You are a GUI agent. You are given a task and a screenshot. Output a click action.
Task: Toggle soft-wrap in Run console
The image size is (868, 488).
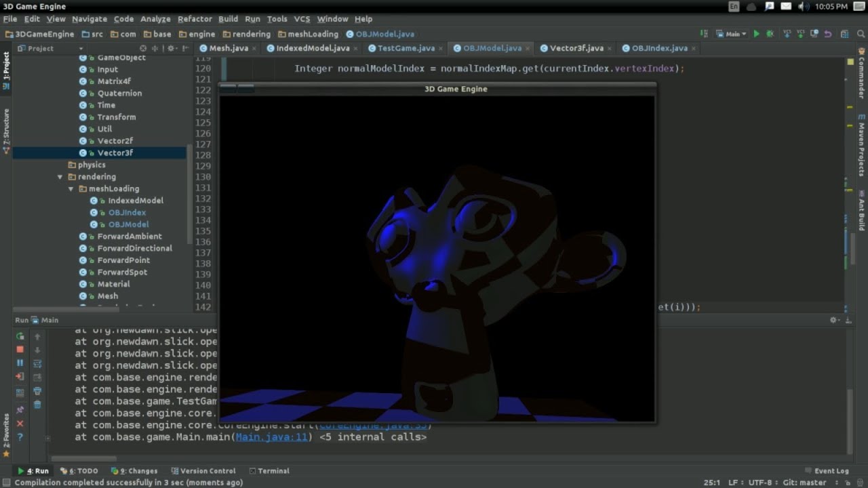click(37, 364)
